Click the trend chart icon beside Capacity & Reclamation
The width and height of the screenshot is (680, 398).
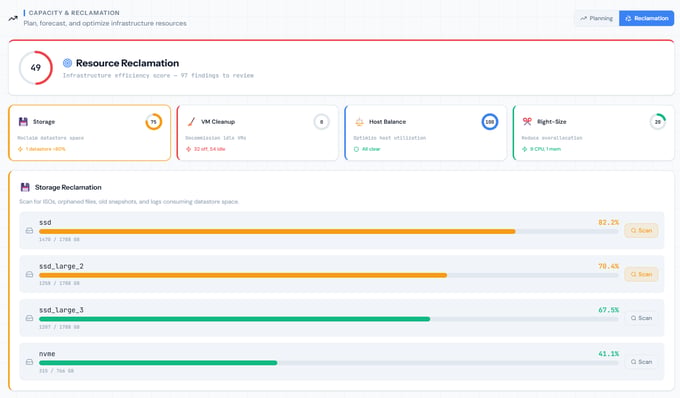(13, 18)
